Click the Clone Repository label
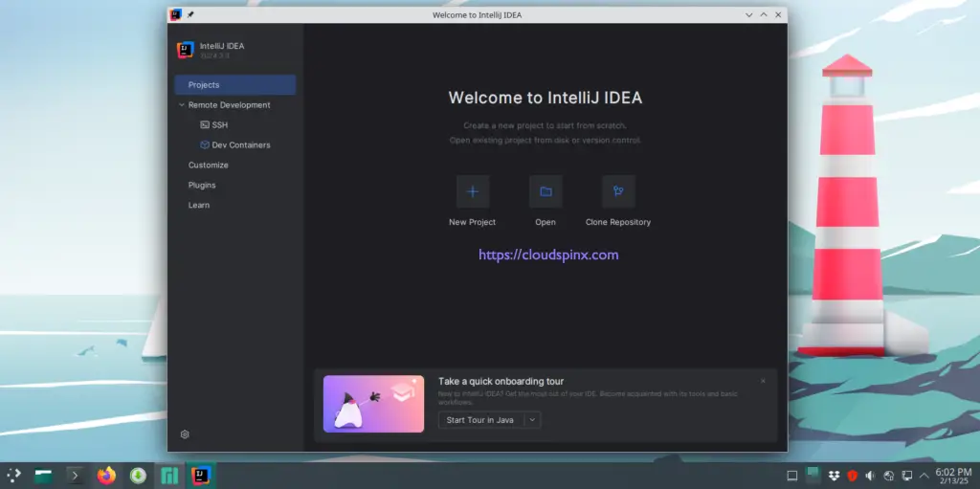Image resolution: width=980 pixels, height=489 pixels. (618, 222)
